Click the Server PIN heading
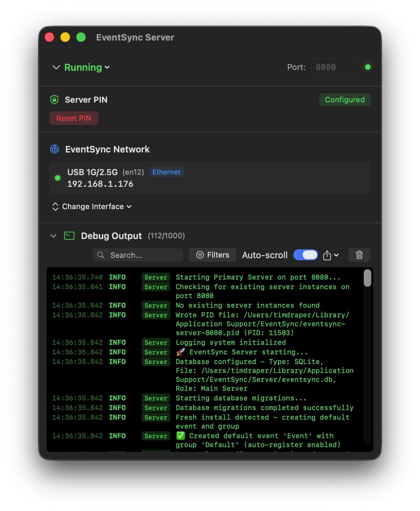Screen dimensions: 420x511 (x=86, y=100)
